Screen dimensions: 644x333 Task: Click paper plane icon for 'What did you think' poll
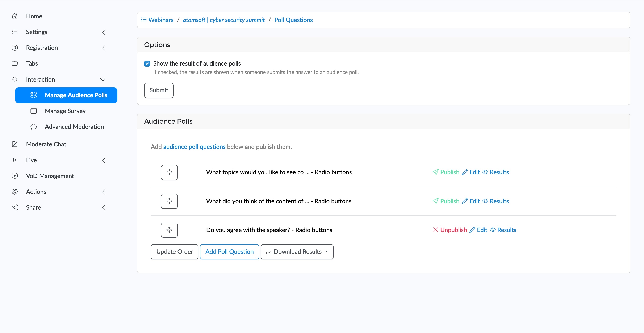point(435,201)
